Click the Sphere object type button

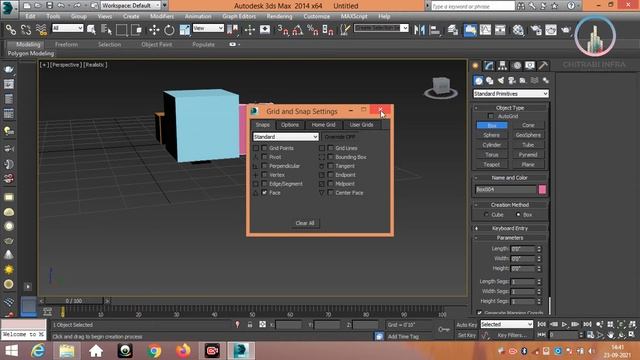pyautogui.click(x=492, y=135)
